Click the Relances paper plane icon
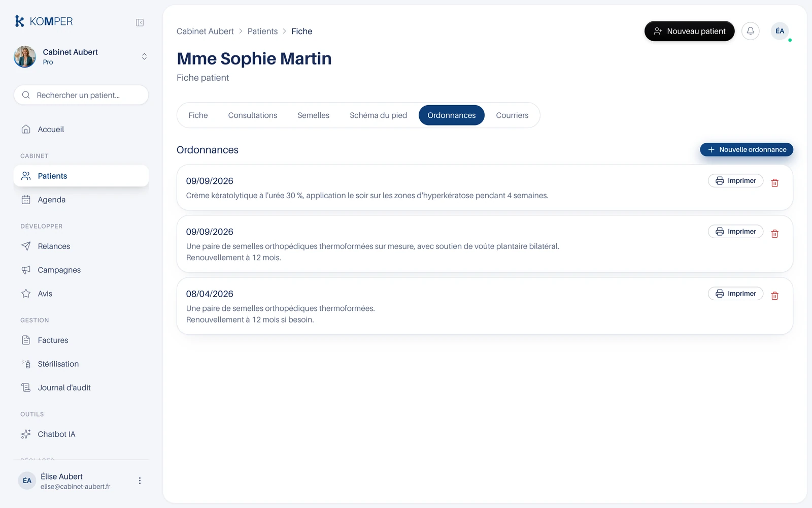The width and height of the screenshot is (812, 508). point(26,246)
